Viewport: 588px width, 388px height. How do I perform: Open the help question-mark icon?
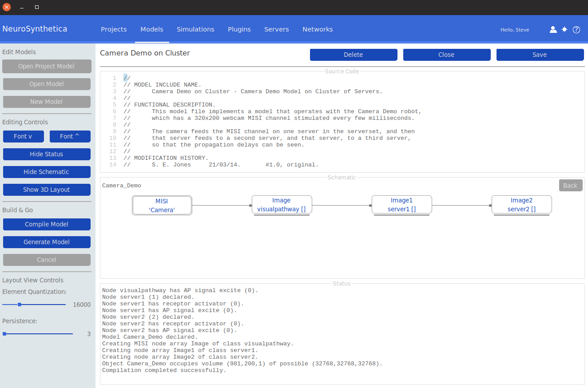pos(576,30)
